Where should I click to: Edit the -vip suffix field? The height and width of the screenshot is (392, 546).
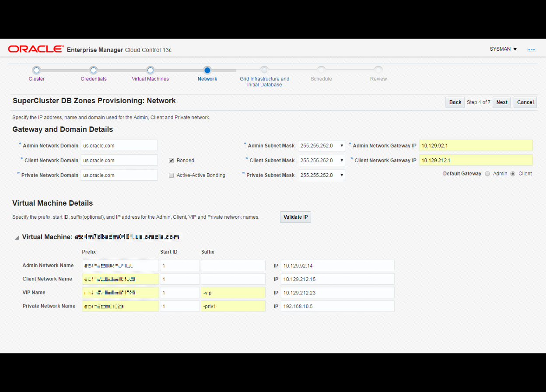click(x=233, y=293)
